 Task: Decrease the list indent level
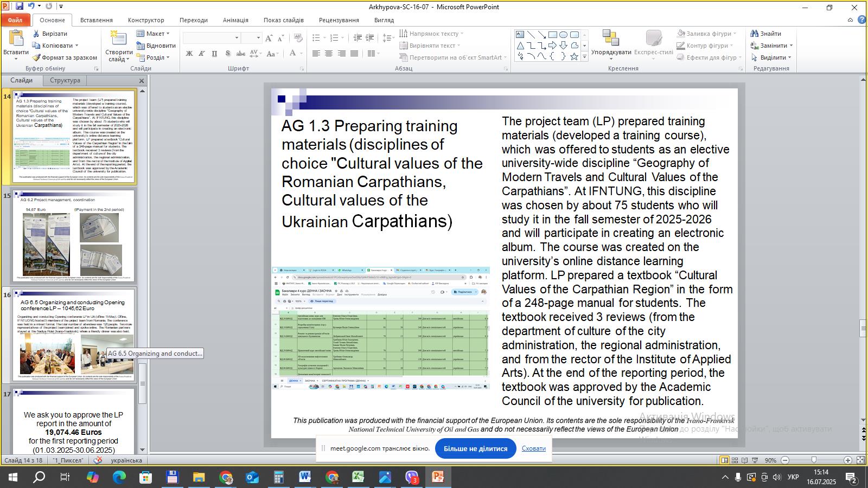click(x=358, y=38)
